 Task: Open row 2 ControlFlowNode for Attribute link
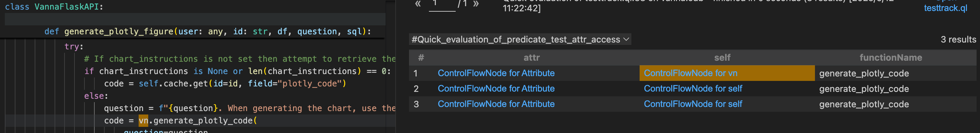click(496, 88)
